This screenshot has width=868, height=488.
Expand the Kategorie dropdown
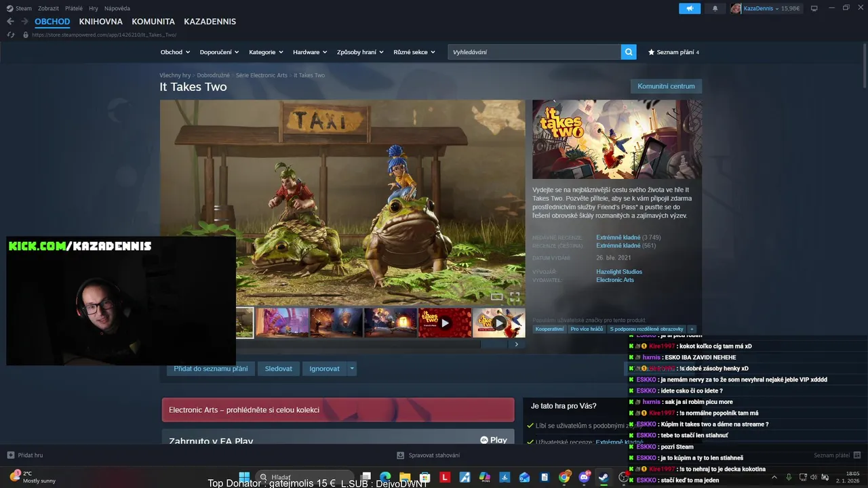click(266, 52)
